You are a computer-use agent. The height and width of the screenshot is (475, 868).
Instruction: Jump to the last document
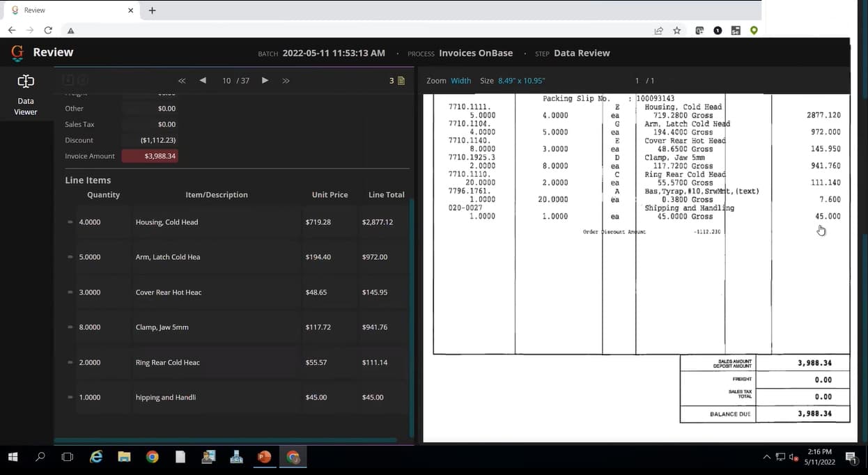tap(286, 81)
